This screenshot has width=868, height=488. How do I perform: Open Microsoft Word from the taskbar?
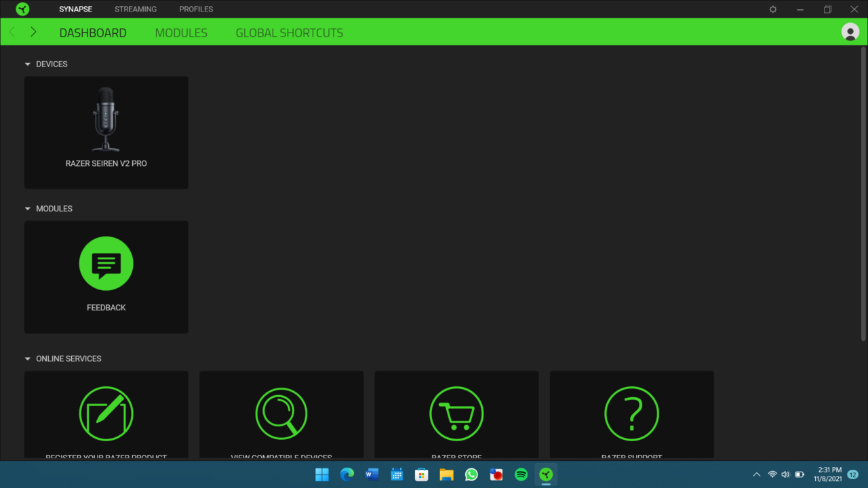pyautogui.click(x=372, y=474)
